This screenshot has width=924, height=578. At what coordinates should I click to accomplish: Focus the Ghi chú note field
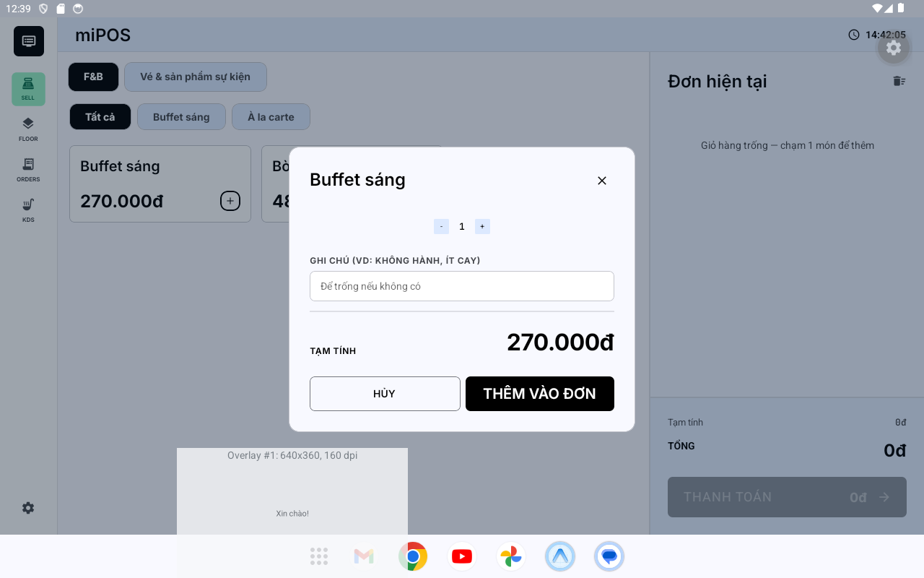tap(462, 286)
